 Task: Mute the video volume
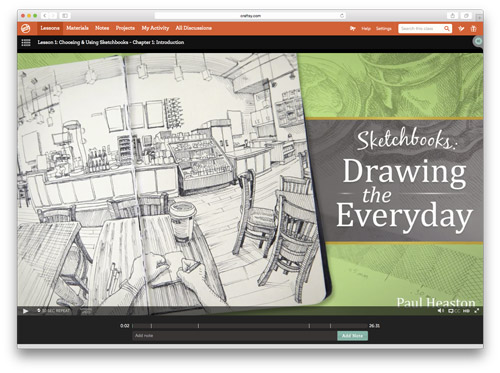tap(441, 311)
